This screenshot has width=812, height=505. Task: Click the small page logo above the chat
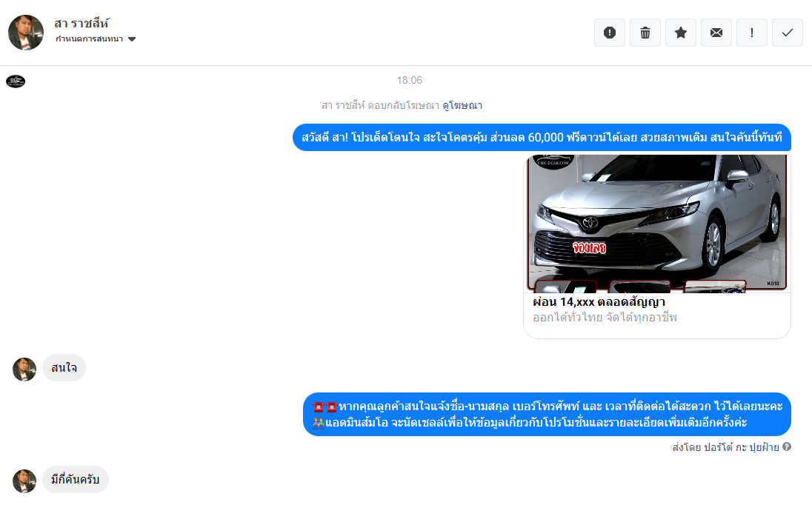16,81
